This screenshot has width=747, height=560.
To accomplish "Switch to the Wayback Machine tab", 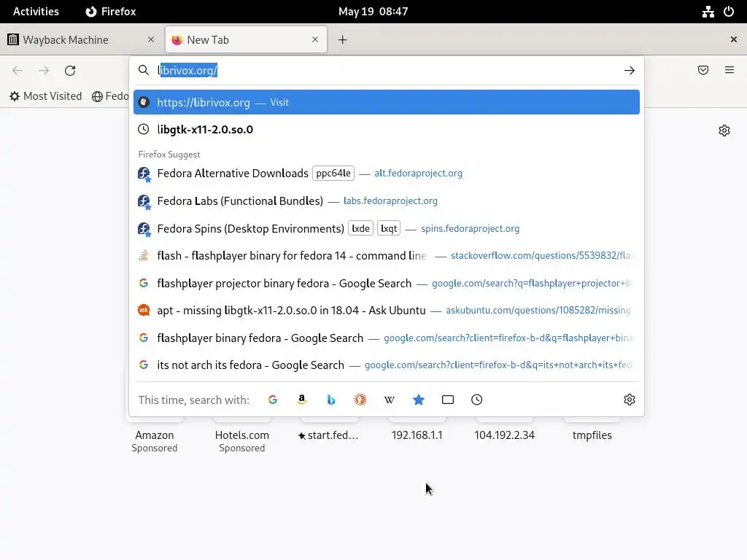I will pos(81,40).
